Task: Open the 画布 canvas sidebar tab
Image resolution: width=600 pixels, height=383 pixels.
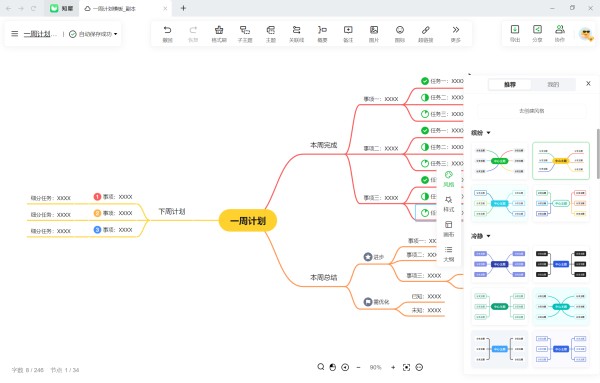Action: pos(448,229)
